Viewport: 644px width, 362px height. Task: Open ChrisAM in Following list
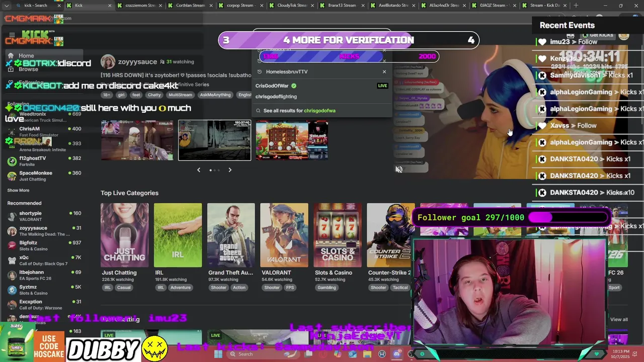tap(44, 132)
